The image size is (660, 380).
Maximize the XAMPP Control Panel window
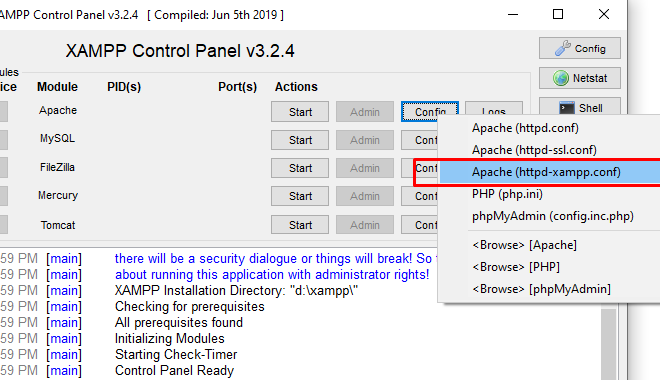558,14
